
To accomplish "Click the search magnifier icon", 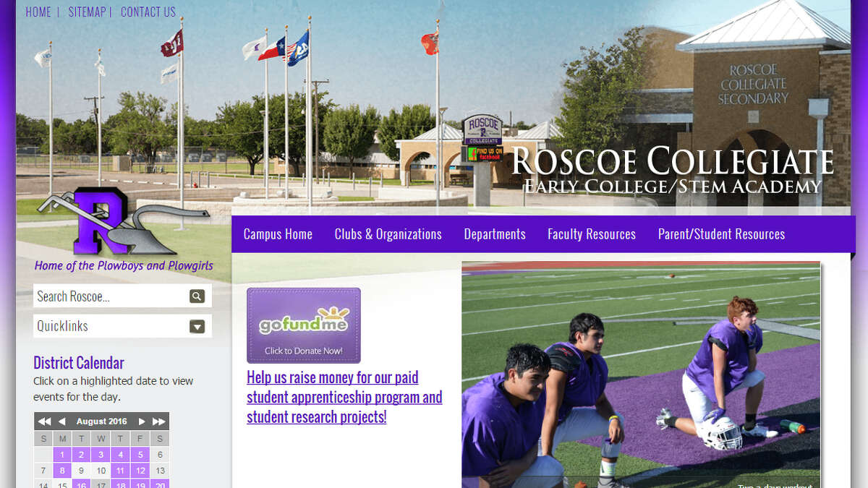I will pyautogui.click(x=197, y=295).
